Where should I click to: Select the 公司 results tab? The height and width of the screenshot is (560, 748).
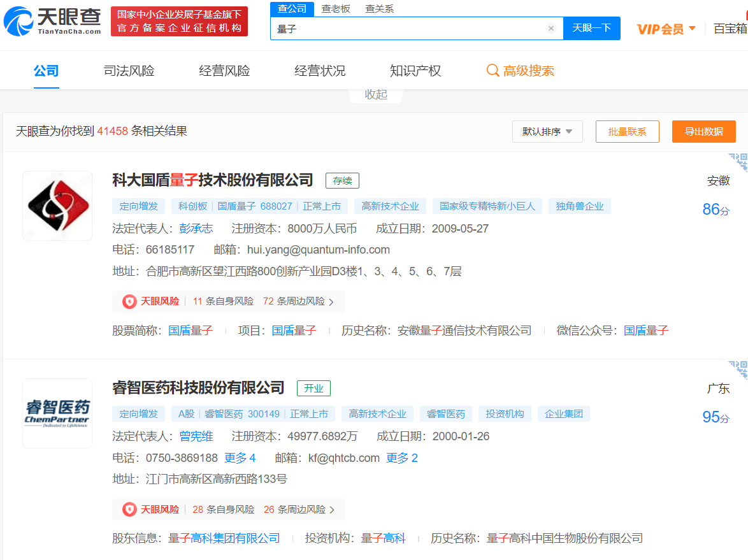coord(47,71)
